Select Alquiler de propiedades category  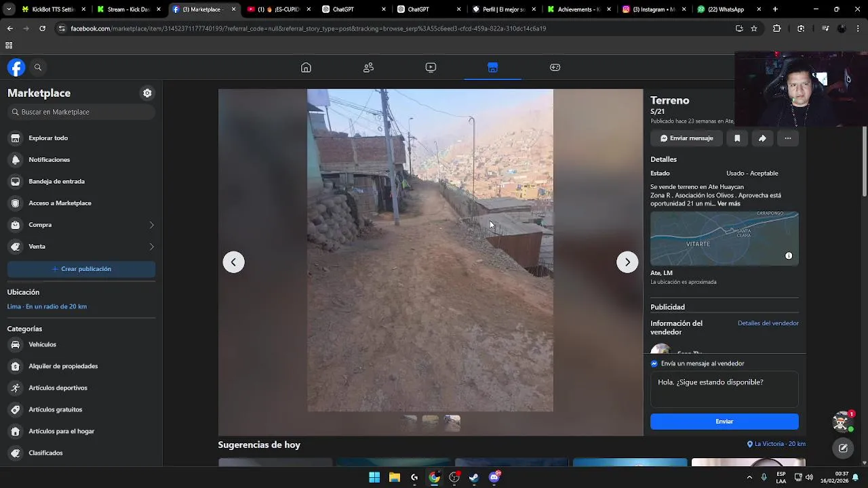(81, 366)
